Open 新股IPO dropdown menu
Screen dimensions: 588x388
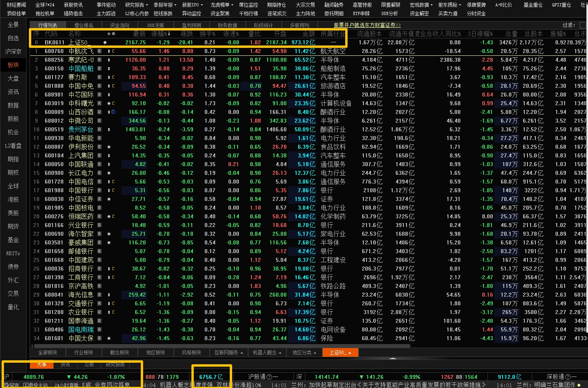[192, 5]
